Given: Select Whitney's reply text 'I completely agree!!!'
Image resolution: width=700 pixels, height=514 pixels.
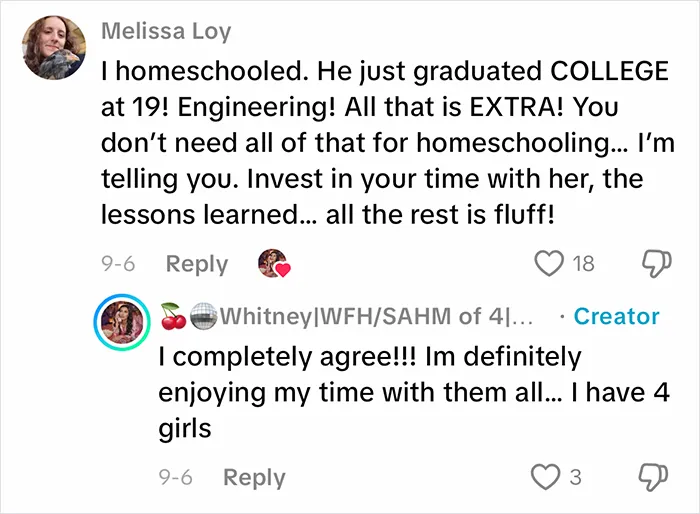Looking at the screenshot, I should [x=287, y=358].
